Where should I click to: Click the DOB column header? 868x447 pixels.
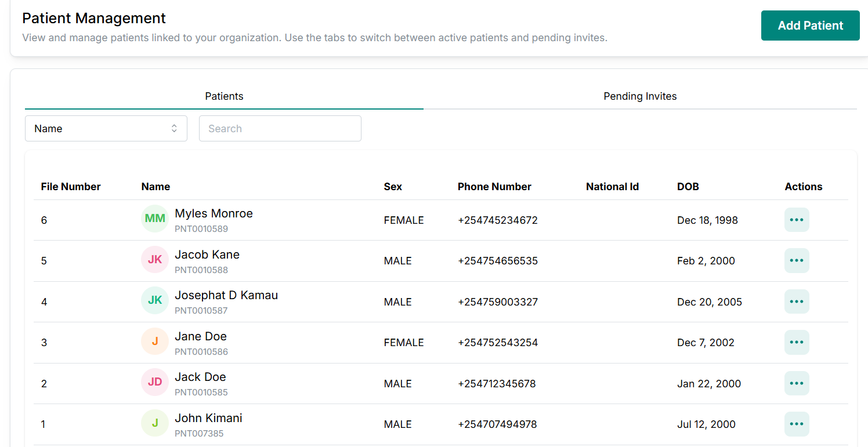click(x=688, y=187)
